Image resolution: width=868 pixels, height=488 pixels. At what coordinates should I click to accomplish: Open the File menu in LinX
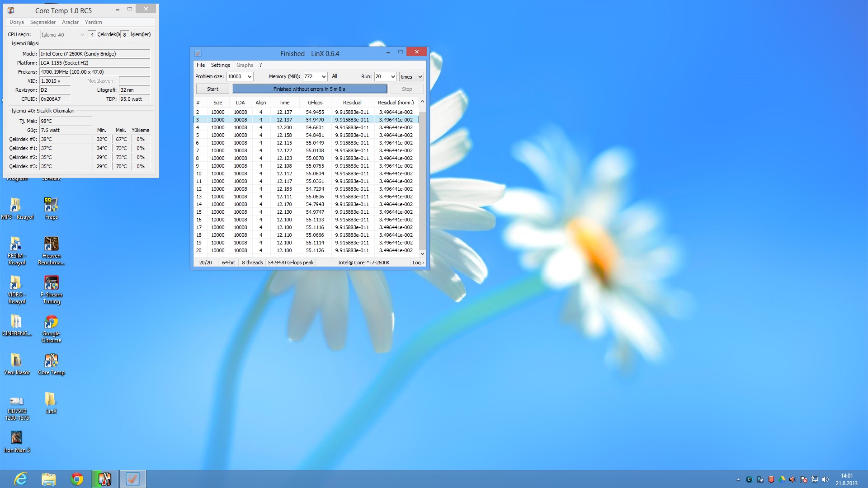pyautogui.click(x=201, y=65)
